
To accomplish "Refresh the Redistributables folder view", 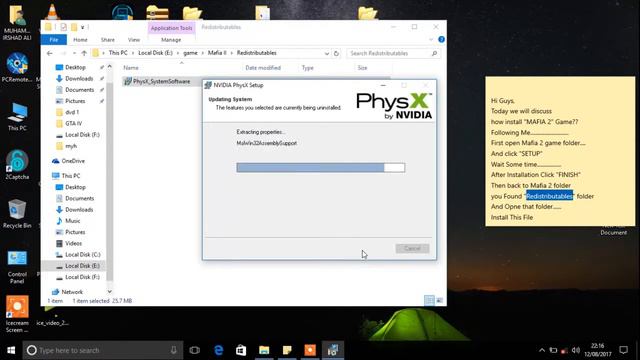I will tap(336, 53).
